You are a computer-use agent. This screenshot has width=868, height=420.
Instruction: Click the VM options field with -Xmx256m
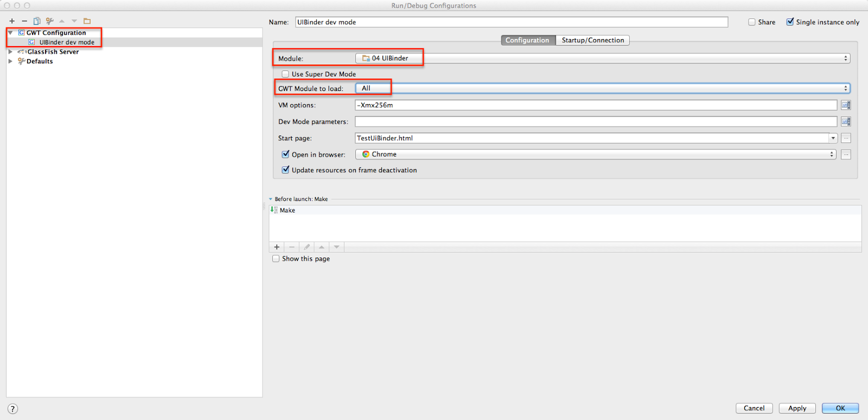tap(596, 105)
